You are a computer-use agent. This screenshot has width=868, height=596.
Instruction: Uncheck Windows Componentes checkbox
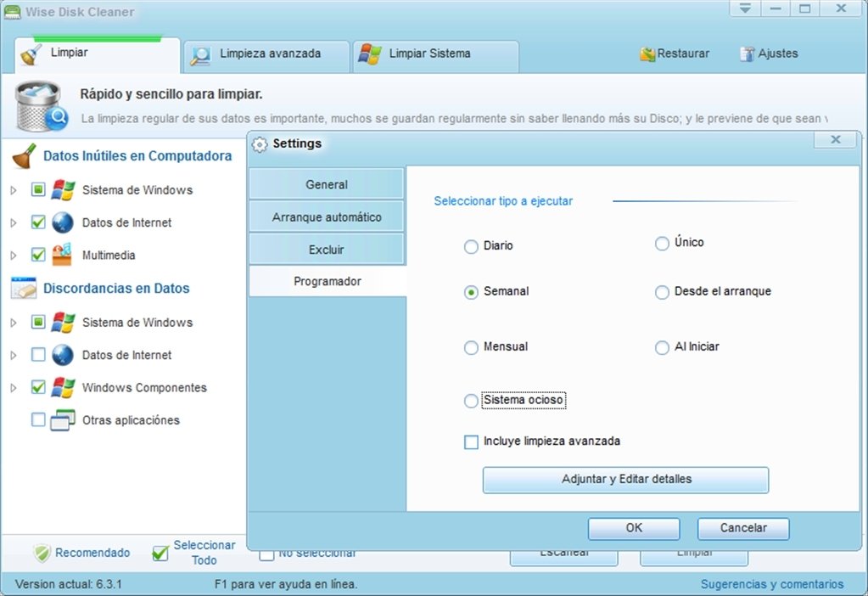[38, 387]
